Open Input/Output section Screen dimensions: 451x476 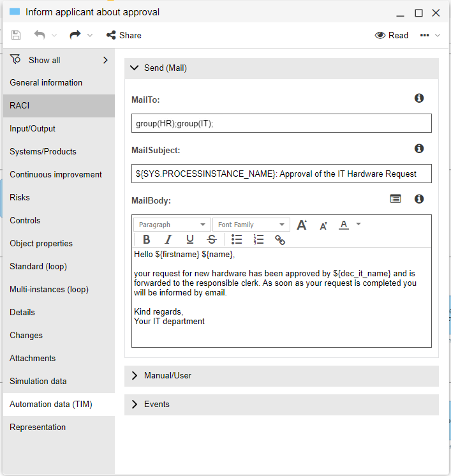59,129
